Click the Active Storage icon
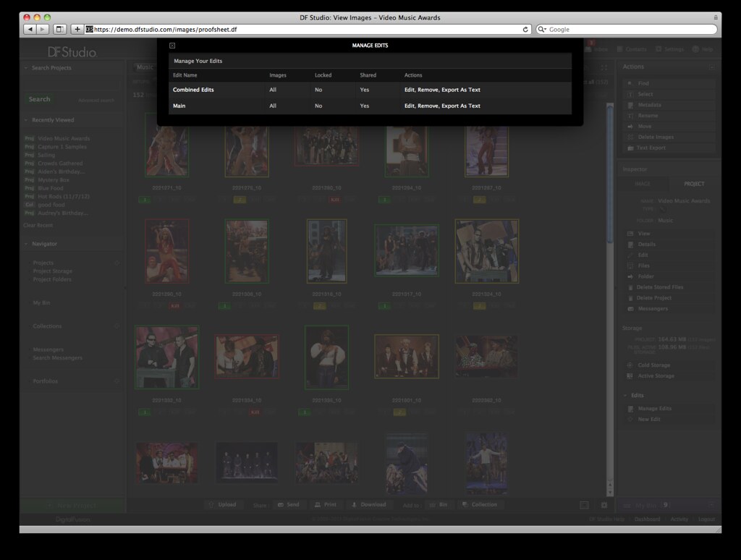741x560 pixels. tap(630, 376)
